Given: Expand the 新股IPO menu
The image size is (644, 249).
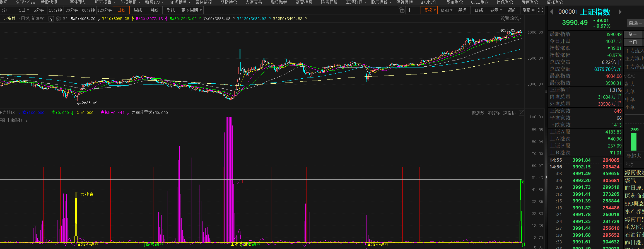Looking at the screenshot, I should [x=154, y=2].
